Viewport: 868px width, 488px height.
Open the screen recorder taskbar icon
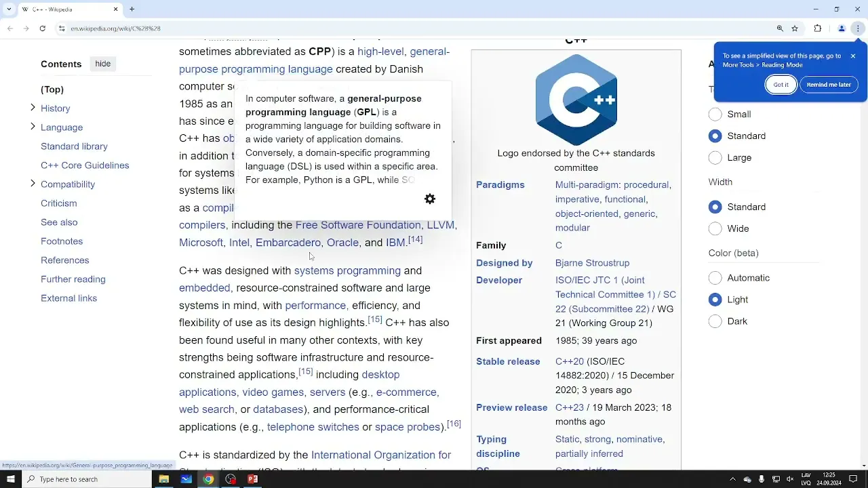pyautogui.click(x=231, y=479)
